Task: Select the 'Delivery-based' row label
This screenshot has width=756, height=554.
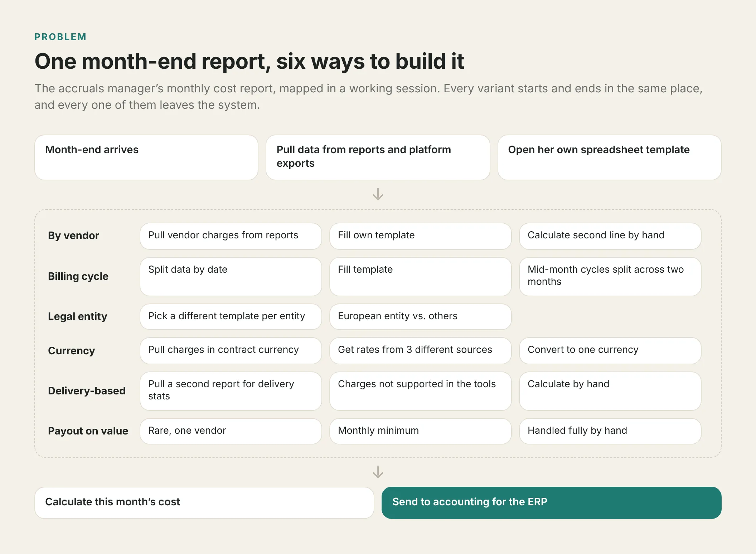Action: (87, 391)
